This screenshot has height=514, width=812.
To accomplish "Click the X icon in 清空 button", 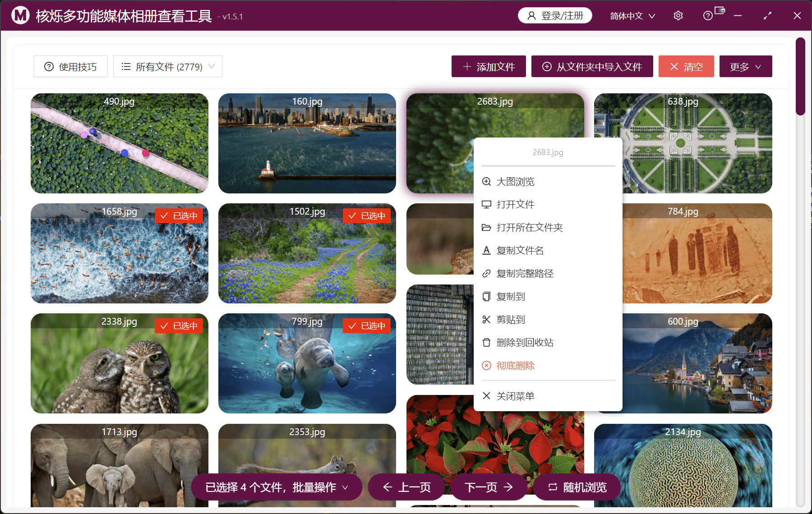I will 674,67.
